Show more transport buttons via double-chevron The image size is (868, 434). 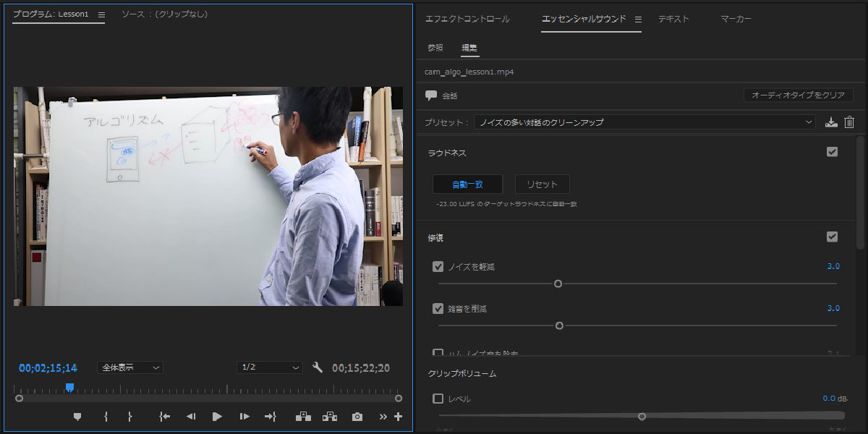pos(383,416)
